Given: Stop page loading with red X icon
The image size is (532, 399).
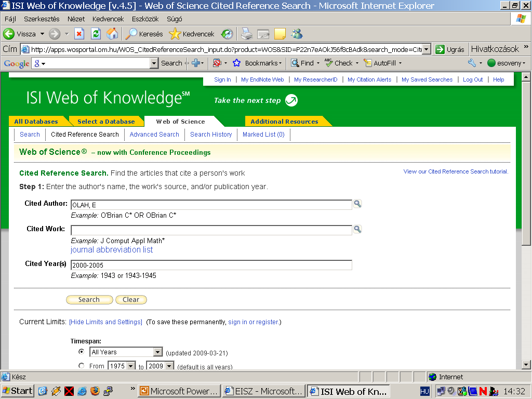Looking at the screenshot, I should click(x=79, y=34).
